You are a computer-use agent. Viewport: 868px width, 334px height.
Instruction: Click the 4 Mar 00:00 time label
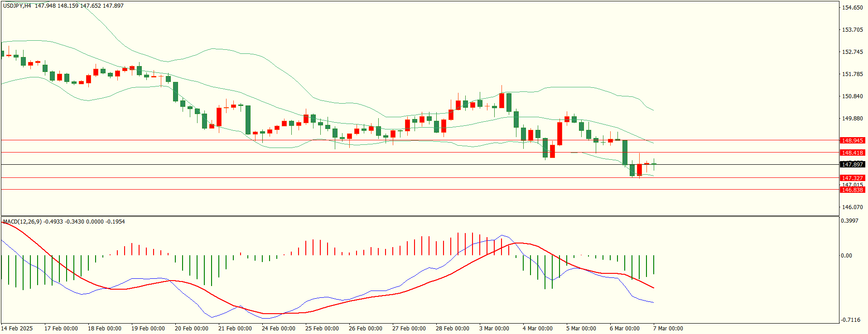coord(538,329)
